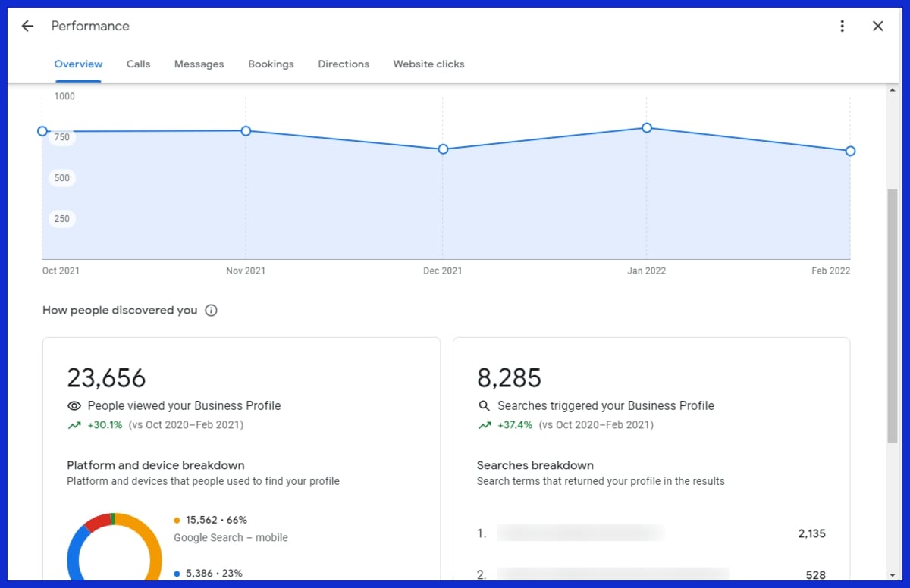Select the Overview tab
Viewport: 910px width, 588px height.
(78, 64)
